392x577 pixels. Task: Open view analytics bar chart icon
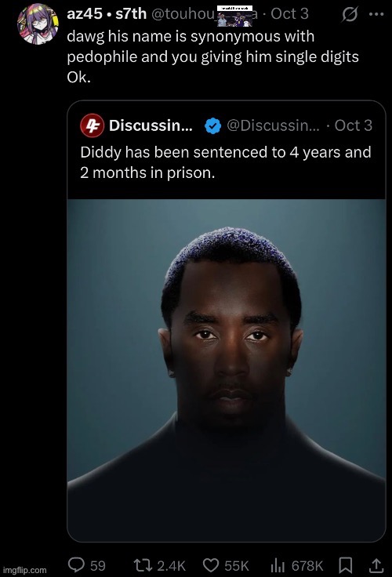278,565
